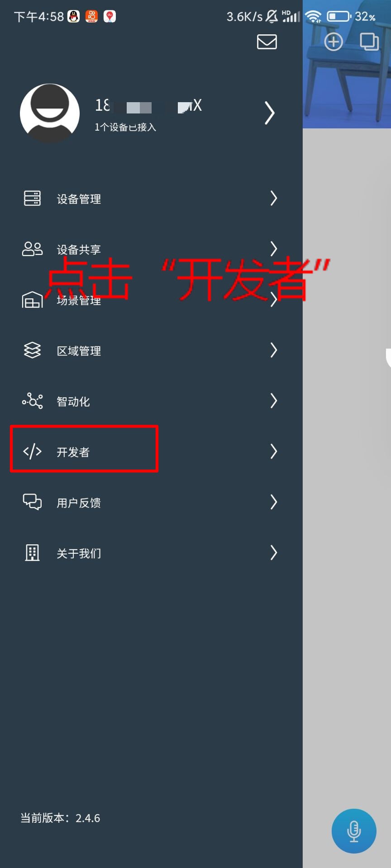Tap the blue microphone voice button

click(x=354, y=831)
